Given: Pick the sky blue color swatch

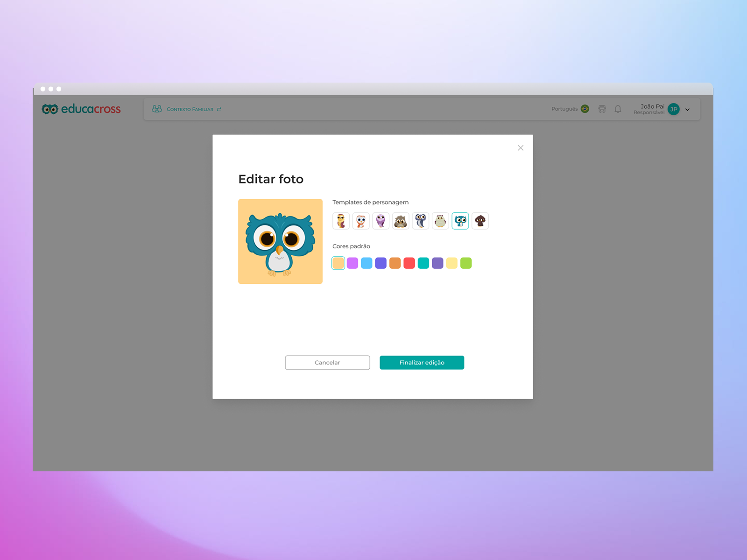Looking at the screenshot, I should point(366,263).
